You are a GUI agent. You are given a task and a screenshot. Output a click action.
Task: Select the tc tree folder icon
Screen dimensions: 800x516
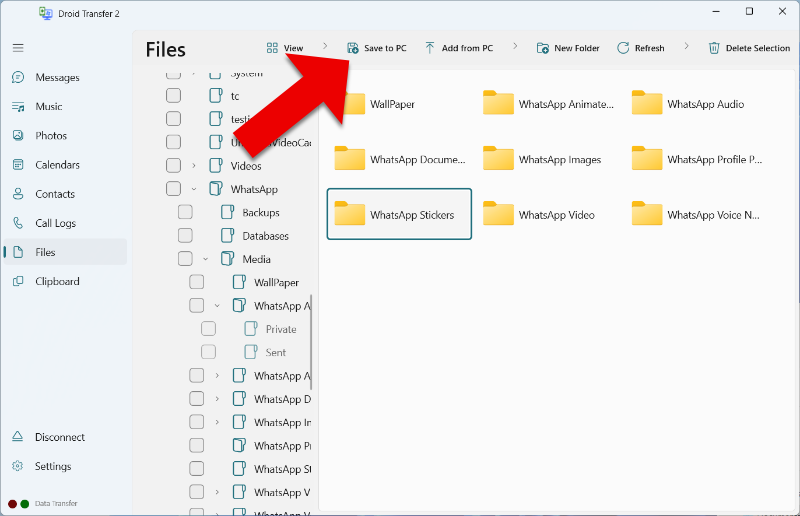(x=216, y=95)
